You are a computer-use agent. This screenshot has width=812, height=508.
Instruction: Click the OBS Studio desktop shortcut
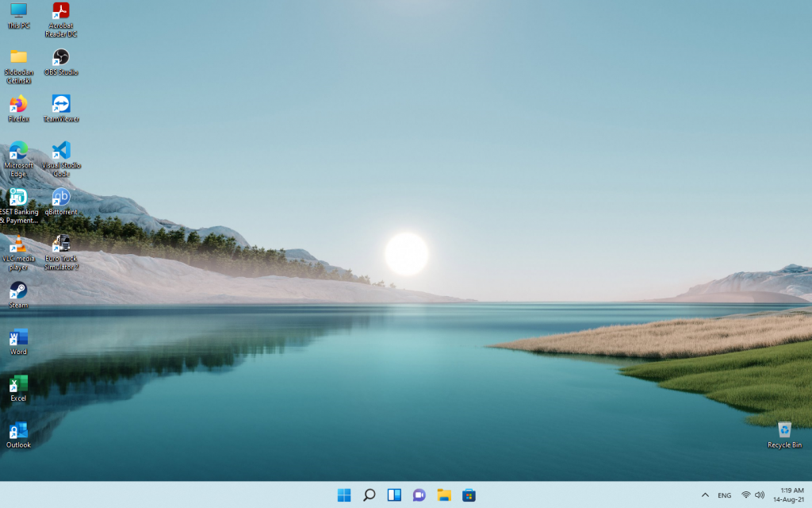(61, 57)
